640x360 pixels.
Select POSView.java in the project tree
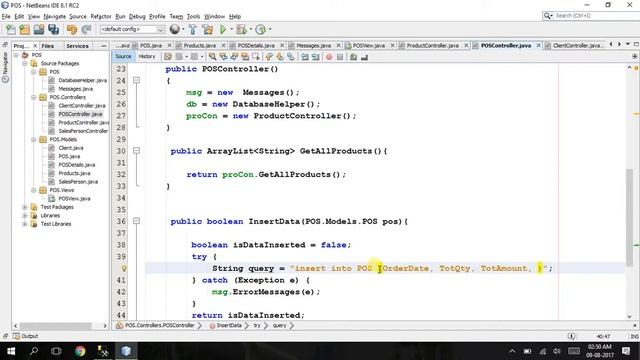74,198
